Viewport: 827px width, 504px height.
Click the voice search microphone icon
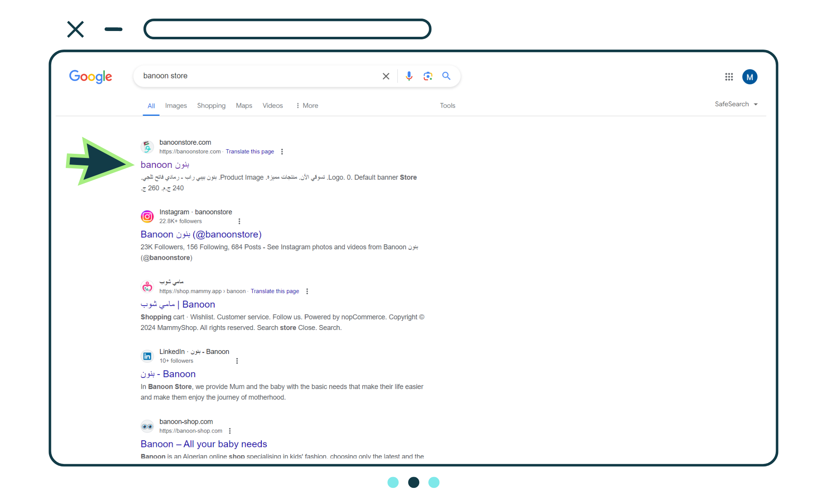(409, 76)
